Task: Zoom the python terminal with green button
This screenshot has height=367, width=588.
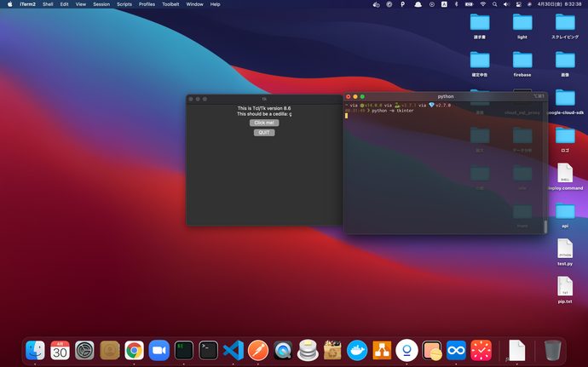Action: tap(362, 97)
